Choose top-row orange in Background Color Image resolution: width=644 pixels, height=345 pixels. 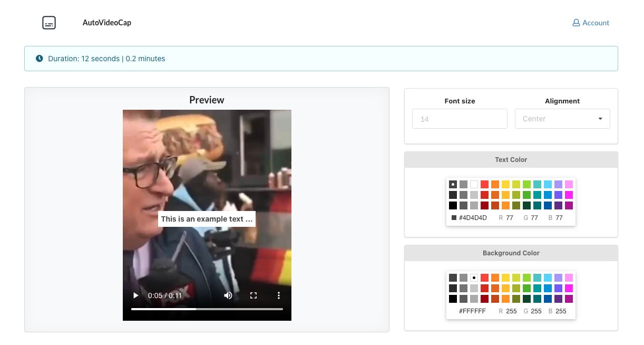pyautogui.click(x=495, y=277)
